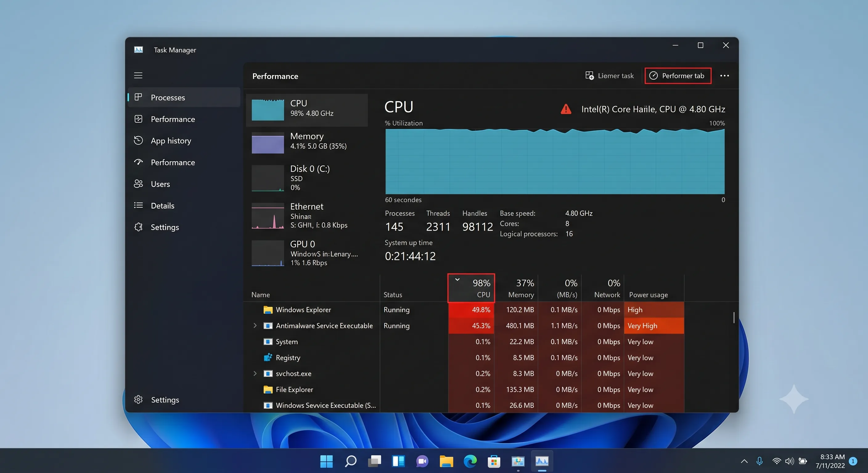Click the Processes sidebar icon
This screenshot has height=473, width=868.
[138, 97]
